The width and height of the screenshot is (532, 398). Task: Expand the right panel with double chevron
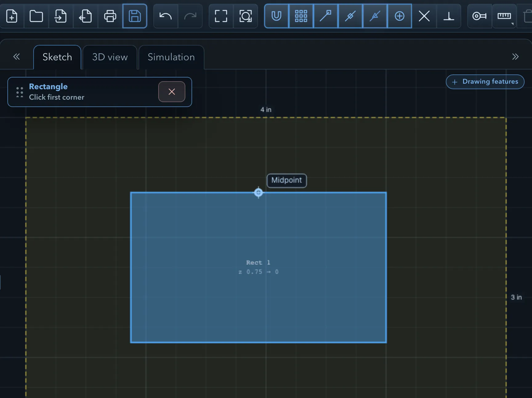(515, 57)
